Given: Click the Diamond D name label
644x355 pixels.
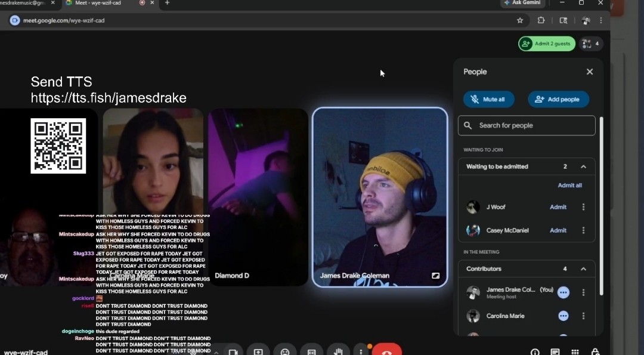Looking at the screenshot, I should point(231,276).
